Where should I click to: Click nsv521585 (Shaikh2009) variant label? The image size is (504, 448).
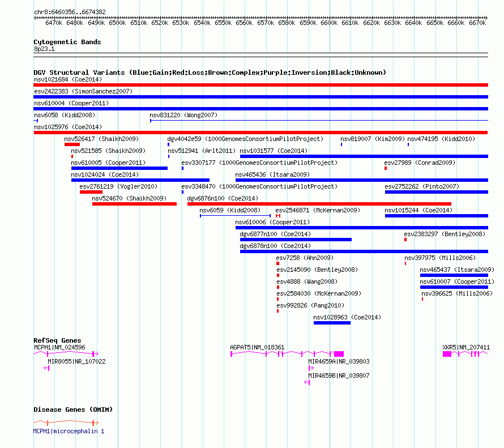[108, 151]
